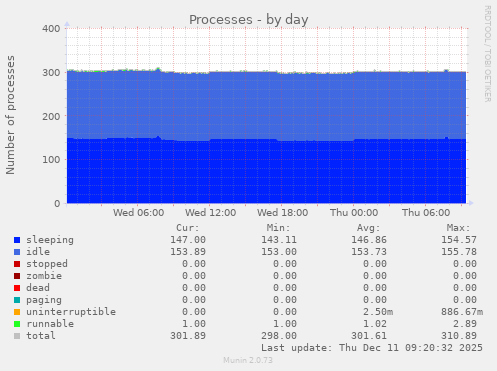This screenshot has width=497, height=371.
Task: Click the 'Wed 12:00' time axis label
Action: click(x=211, y=213)
